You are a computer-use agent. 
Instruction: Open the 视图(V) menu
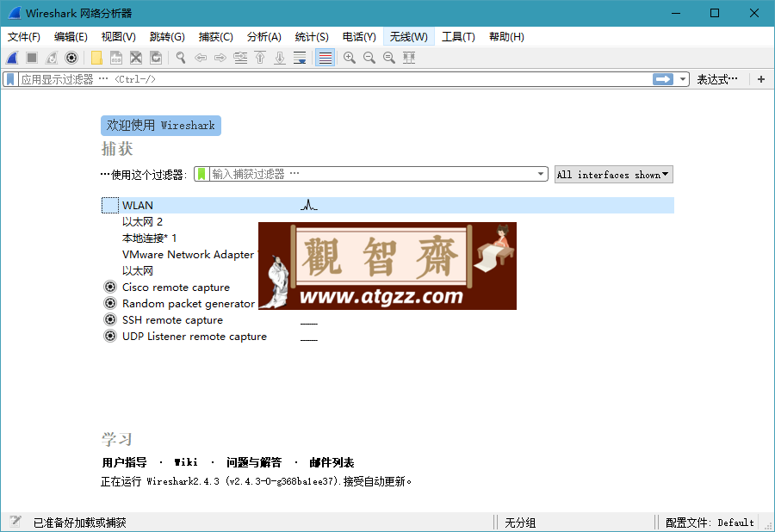point(118,36)
